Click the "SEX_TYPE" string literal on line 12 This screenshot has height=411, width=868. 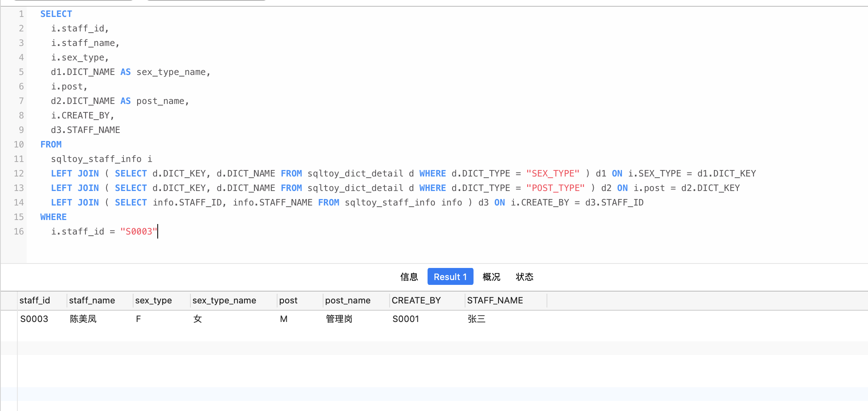pyautogui.click(x=552, y=173)
